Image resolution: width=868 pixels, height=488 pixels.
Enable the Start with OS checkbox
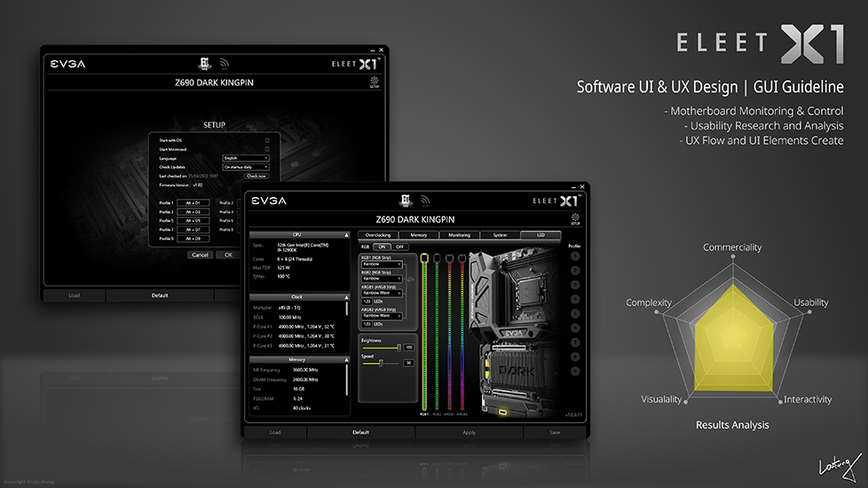[x=267, y=140]
